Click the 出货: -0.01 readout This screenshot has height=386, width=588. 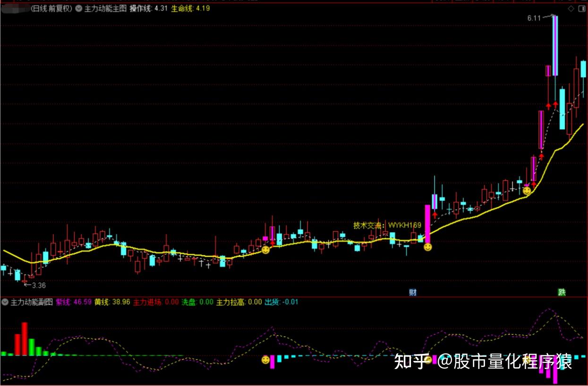coord(281,302)
